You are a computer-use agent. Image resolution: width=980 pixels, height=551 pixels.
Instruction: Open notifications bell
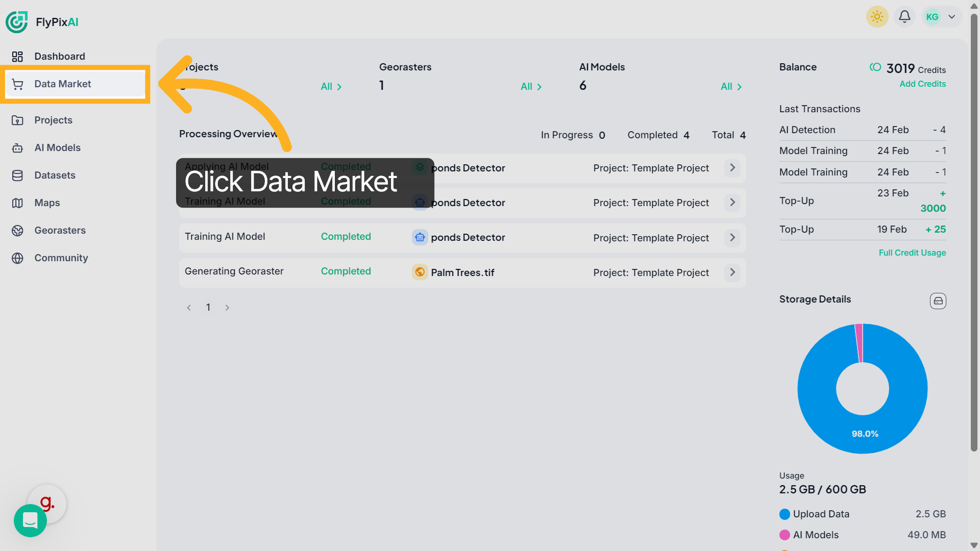click(904, 17)
